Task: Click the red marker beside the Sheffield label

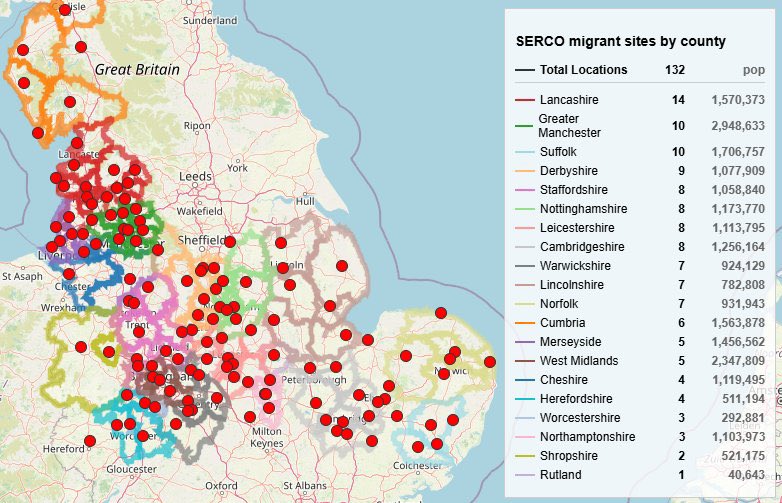Action: [x=230, y=242]
